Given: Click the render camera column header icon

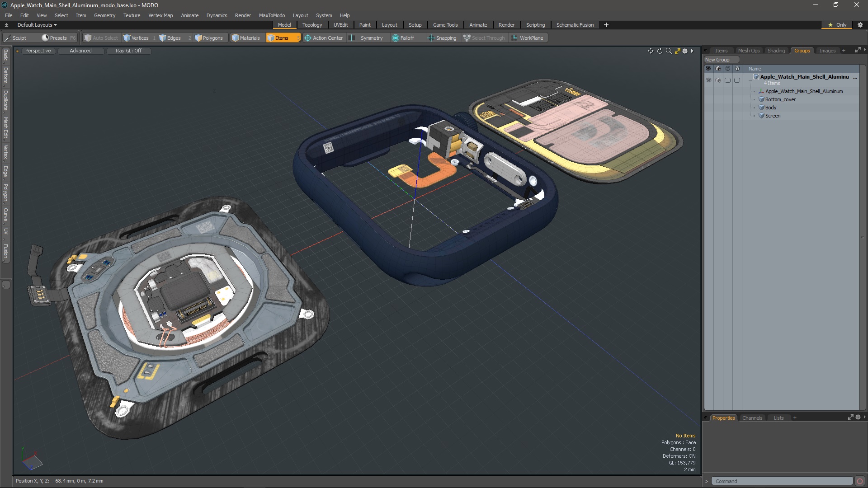Looking at the screenshot, I should [x=718, y=69].
